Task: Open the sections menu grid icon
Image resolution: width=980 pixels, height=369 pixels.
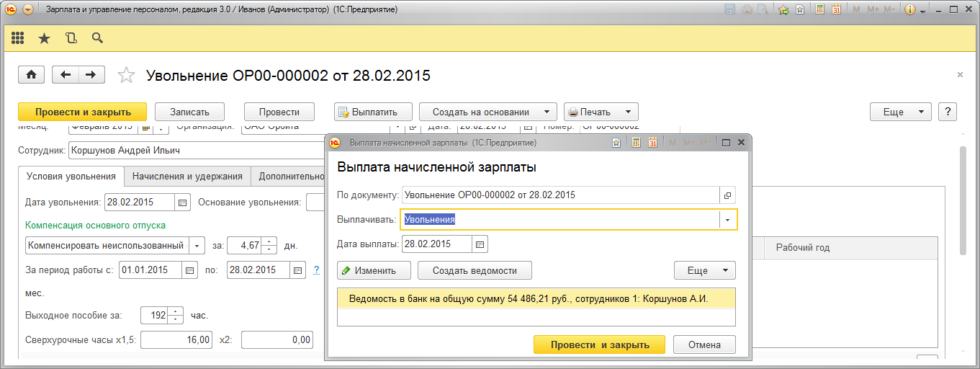Action: (x=18, y=38)
